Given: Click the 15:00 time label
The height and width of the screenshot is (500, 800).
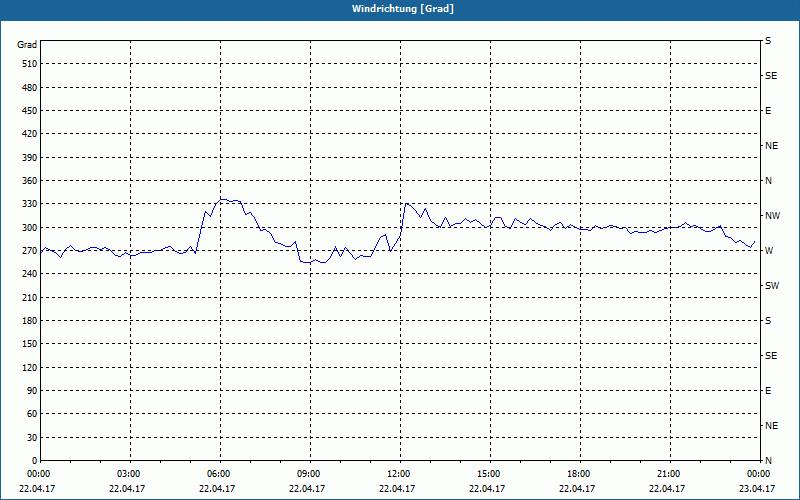Looking at the screenshot, I should coord(489,474).
